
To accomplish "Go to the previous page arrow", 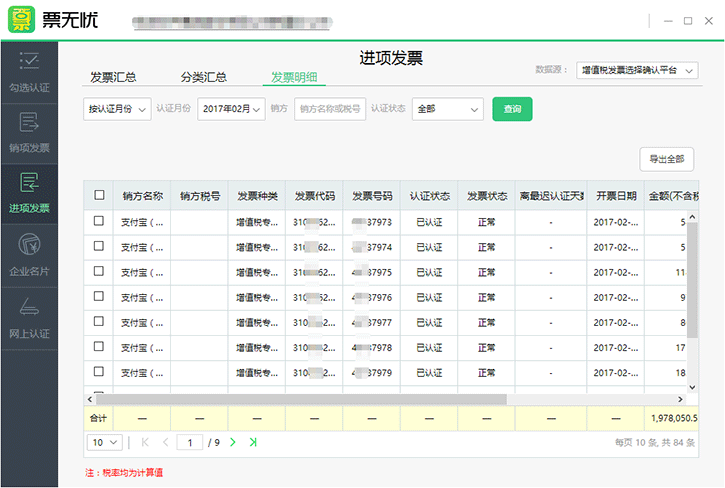I will [x=166, y=443].
